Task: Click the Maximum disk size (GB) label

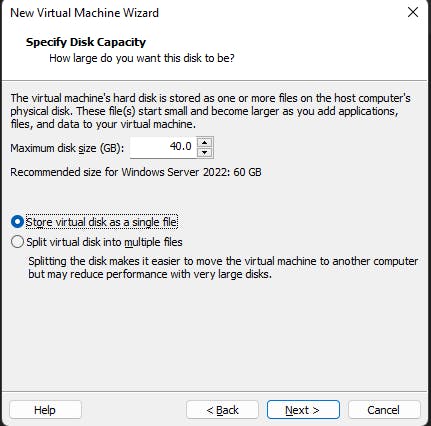Action: 67,148
